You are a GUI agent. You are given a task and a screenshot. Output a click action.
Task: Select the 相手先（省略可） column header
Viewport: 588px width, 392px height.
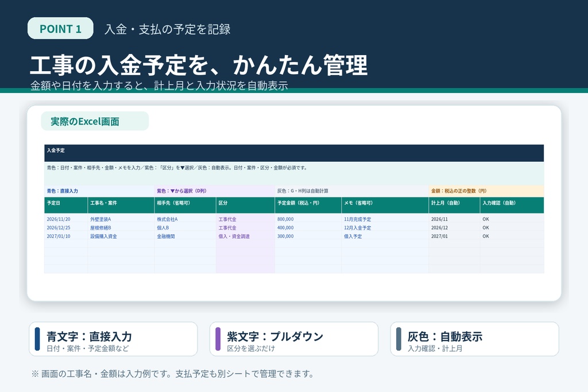(x=185, y=205)
